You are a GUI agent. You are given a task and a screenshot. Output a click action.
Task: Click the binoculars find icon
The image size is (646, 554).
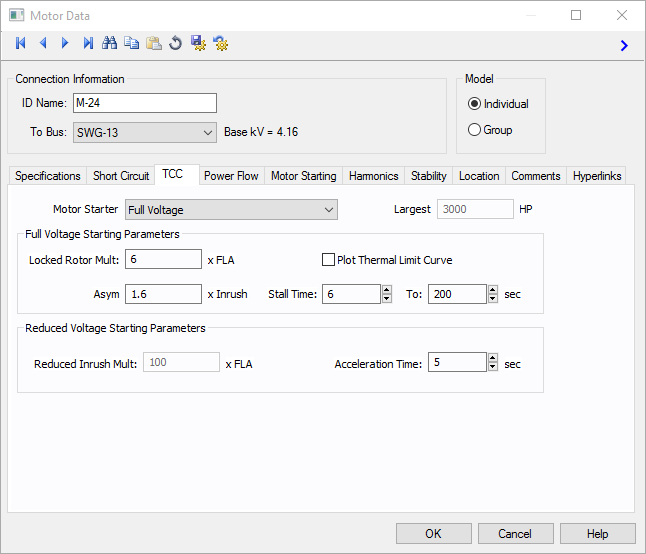[110, 43]
